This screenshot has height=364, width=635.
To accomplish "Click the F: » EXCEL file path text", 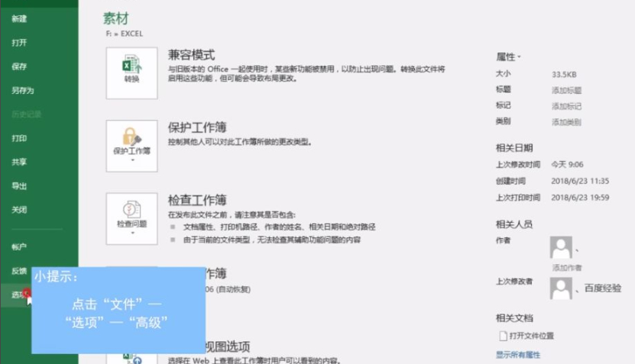I will point(125,34).
